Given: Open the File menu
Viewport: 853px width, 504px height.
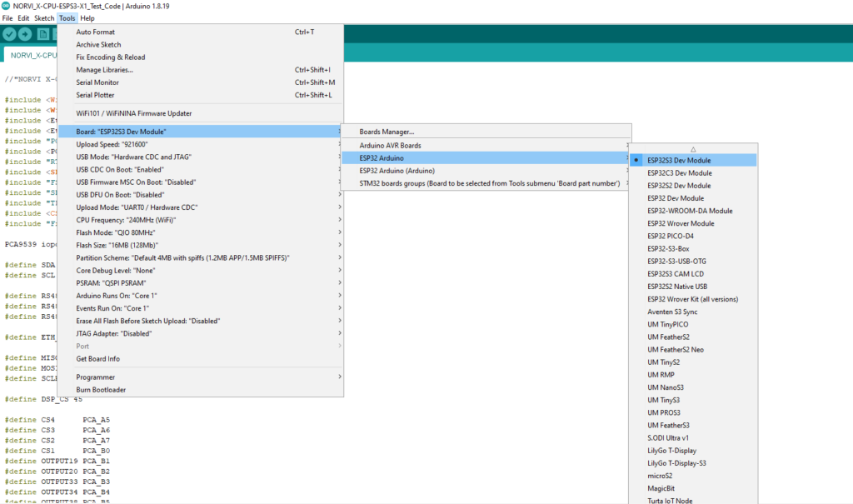Looking at the screenshot, I should tap(7, 18).
